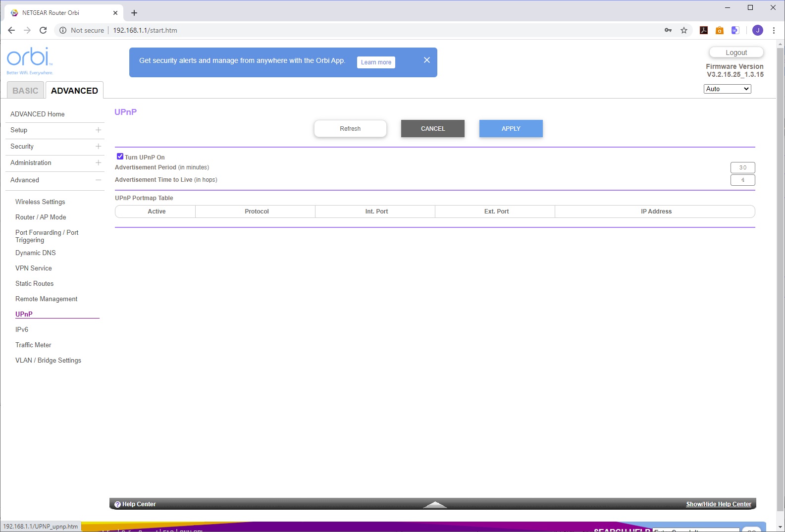
Task: Open the Chrome profile avatar
Action: pyautogui.click(x=758, y=30)
